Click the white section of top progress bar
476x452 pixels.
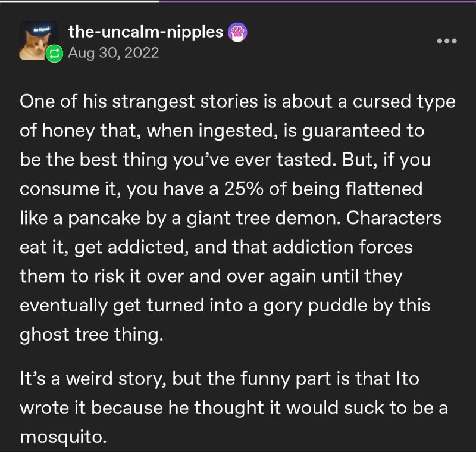click(79, 1)
